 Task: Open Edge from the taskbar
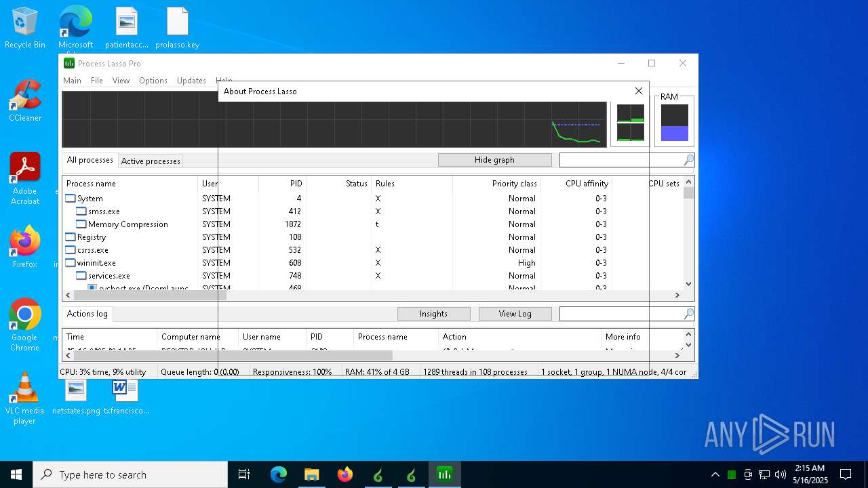point(279,474)
